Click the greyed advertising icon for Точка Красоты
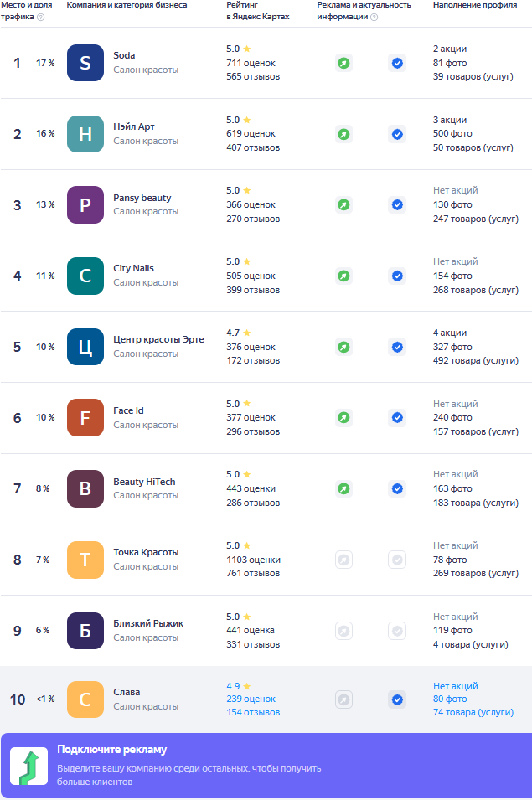532x800 pixels. [x=343, y=560]
